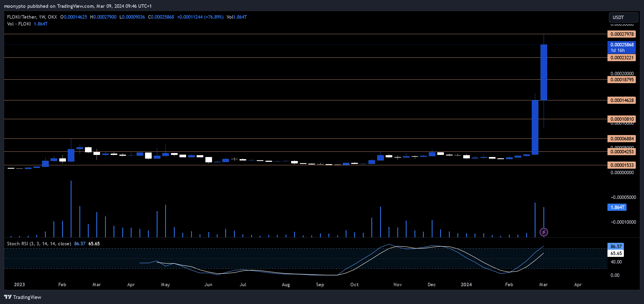
Task: Click the Stoch RSI 65.65 axis label
Action: [x=616, y=253]
